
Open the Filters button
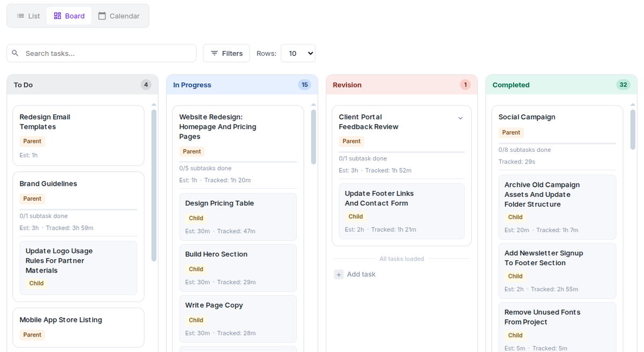click(x=226, y=53)
